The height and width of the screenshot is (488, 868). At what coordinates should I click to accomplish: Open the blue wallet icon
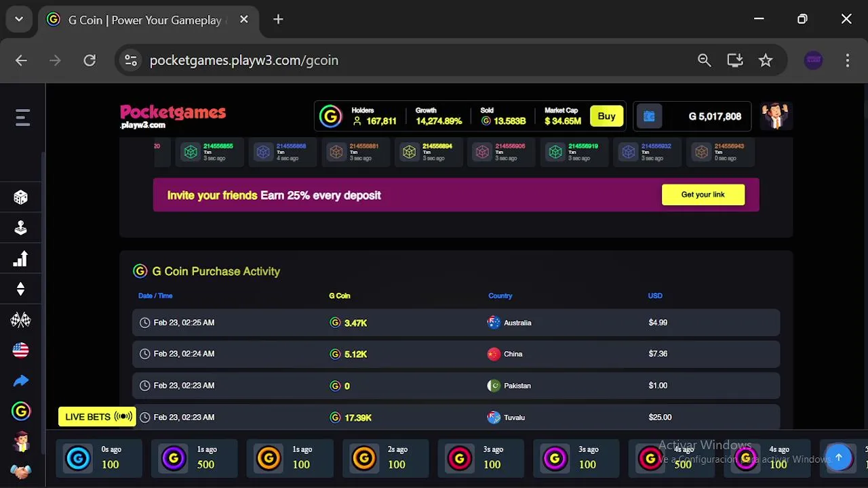649,117
